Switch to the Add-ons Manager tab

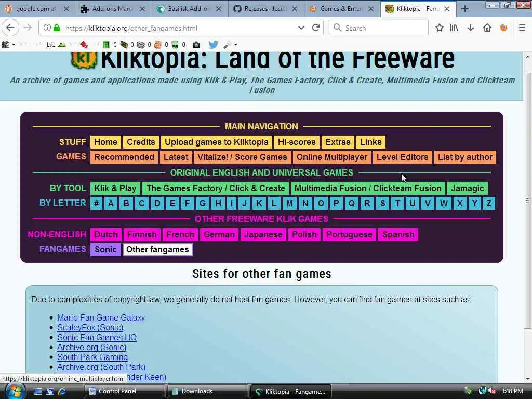113,9
